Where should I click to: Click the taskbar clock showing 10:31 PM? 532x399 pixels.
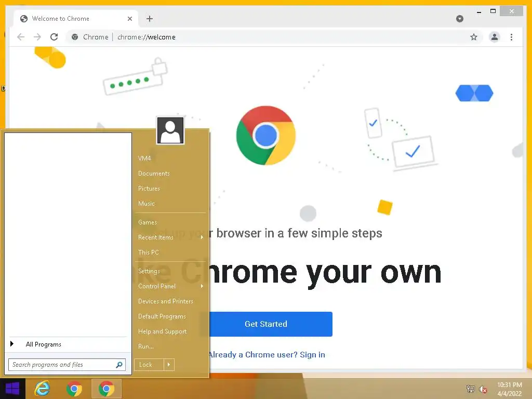(509, 389)
